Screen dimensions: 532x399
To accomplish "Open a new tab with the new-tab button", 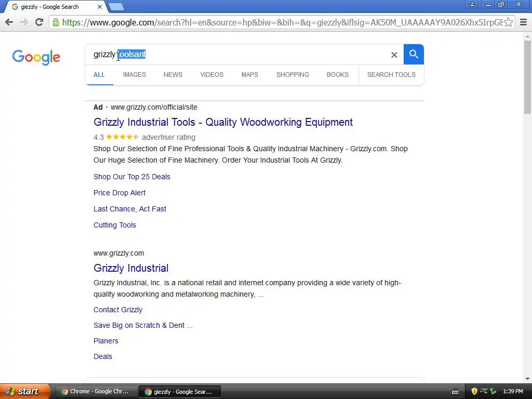I will tap(116, 7).
